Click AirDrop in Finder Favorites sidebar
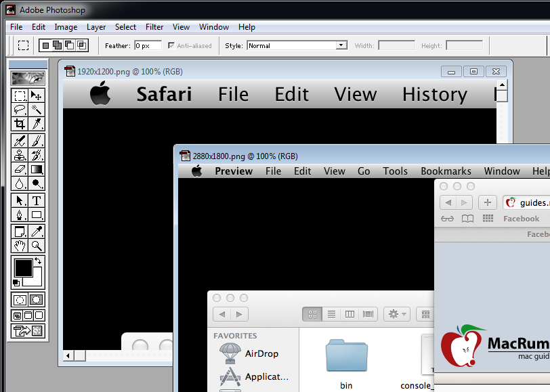550x392 pixels. pos(249,353)
